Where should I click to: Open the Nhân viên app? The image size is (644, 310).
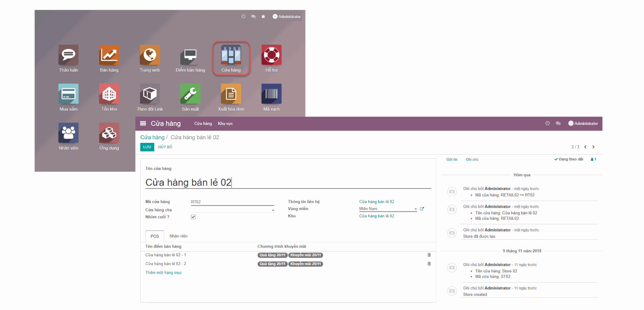pyautogui.click(x=68, y=133)
